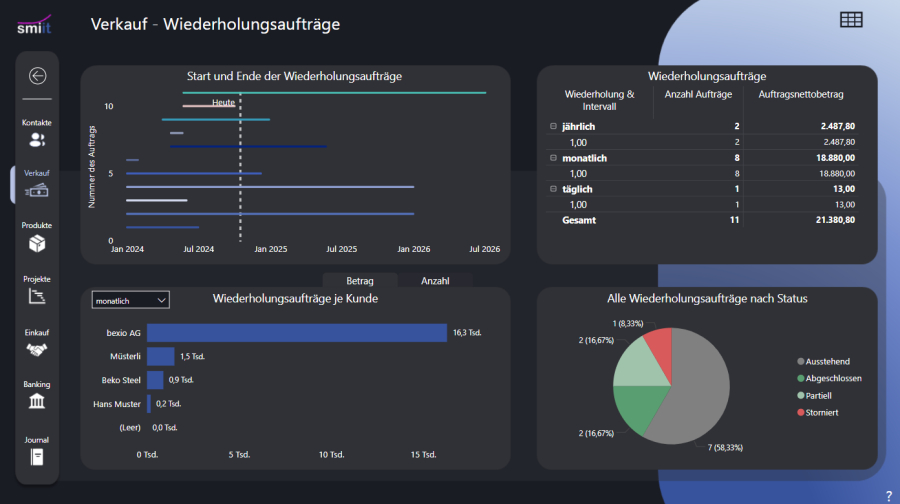Open Einkauf handshake icon
Screen dimensions: 900x504
coord(37,350)
